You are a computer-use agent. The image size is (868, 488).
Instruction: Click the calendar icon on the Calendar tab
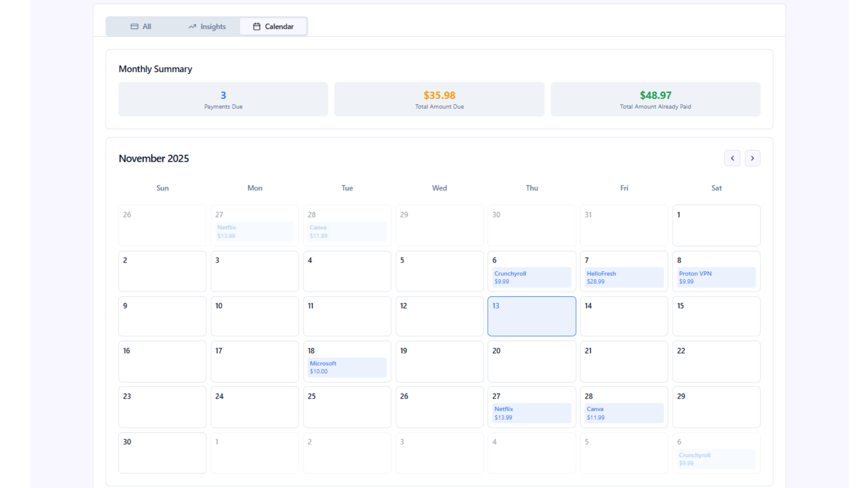(x=256, y=26)
